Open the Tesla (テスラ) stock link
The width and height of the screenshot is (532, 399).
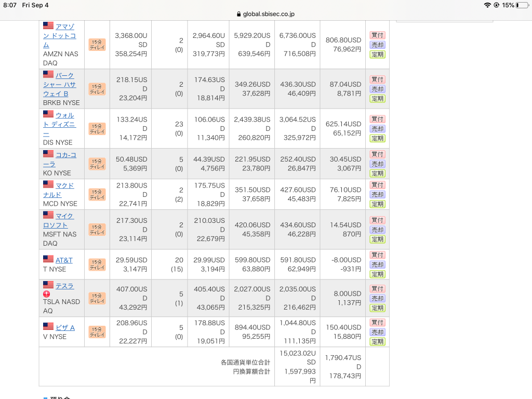[65, 286]
